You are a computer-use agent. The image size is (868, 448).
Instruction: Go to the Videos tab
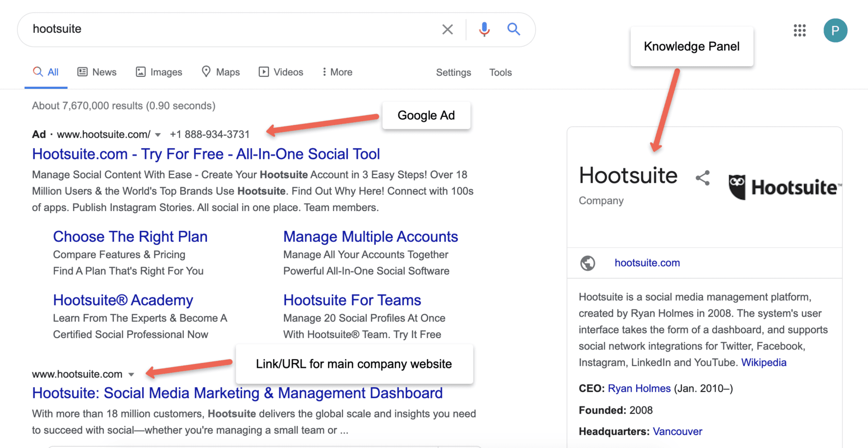click(x=281, y=72)
